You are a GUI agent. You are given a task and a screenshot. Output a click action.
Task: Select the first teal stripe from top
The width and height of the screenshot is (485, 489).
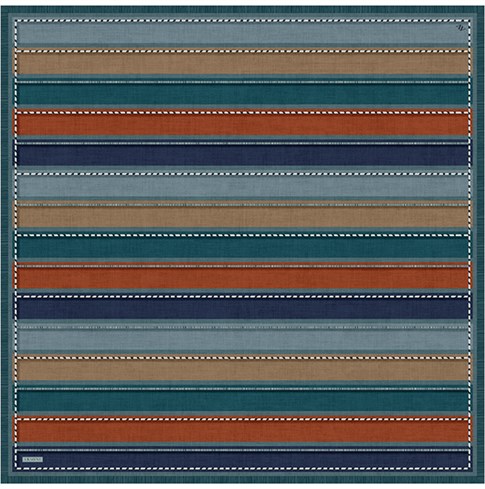(242, 94)
